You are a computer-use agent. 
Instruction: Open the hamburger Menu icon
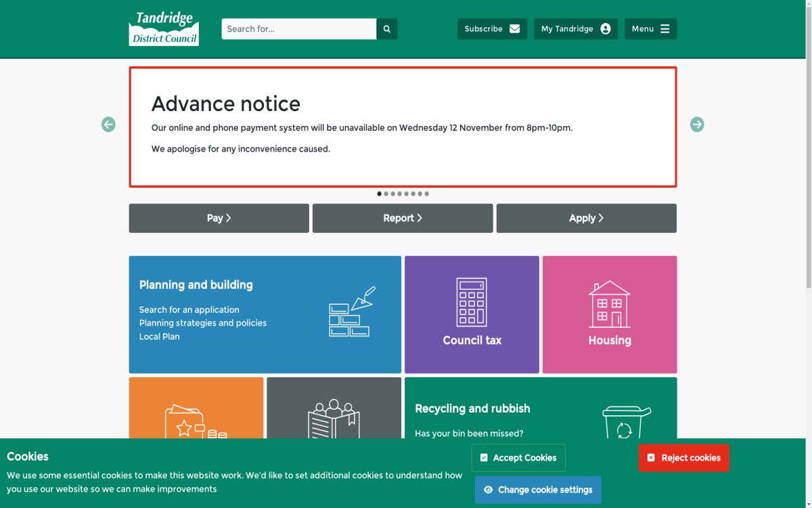664,28
